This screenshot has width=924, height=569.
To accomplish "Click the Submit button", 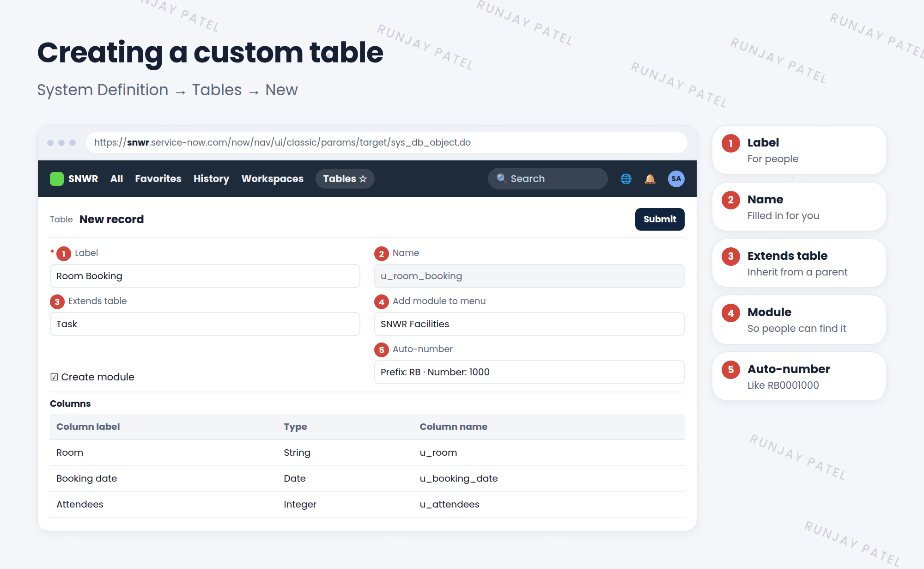I will pos(660,219).
